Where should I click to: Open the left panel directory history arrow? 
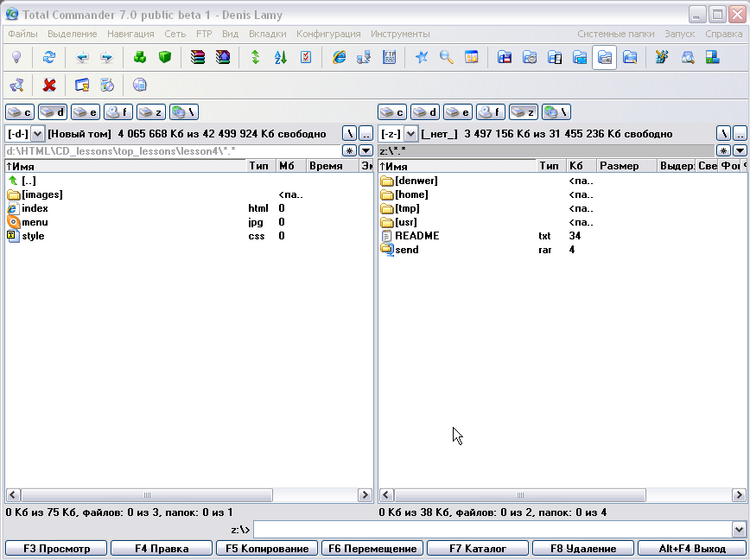pyautogui.click(x=365, y=151)
